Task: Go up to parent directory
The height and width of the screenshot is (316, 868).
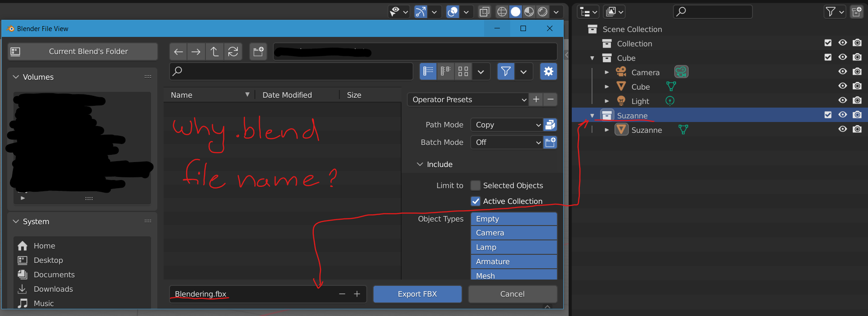Action: click(x=214, y=52)
